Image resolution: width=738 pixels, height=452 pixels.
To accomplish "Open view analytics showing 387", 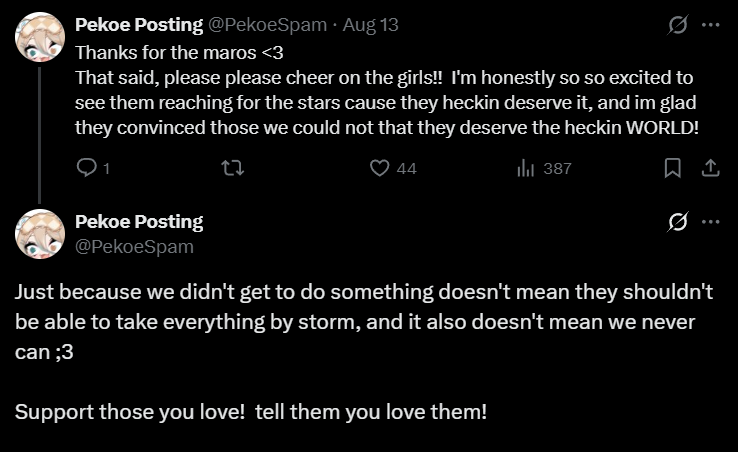I will [x=544, y=168].
